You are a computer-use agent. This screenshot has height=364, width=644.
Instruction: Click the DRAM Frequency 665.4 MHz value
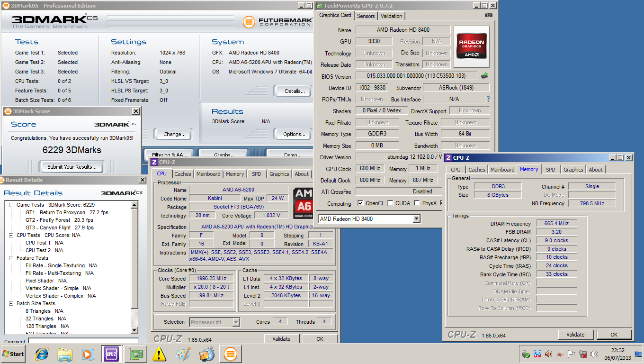pos(557,223)
